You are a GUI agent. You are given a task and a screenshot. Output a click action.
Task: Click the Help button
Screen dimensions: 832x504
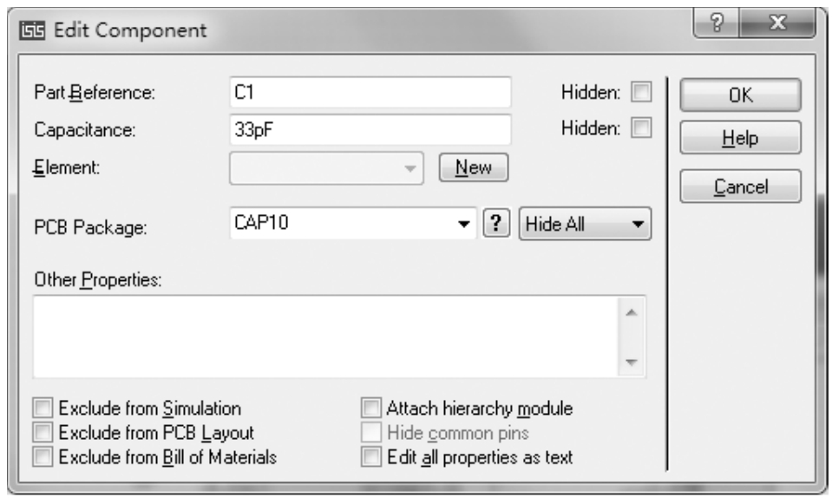[740, 138]
